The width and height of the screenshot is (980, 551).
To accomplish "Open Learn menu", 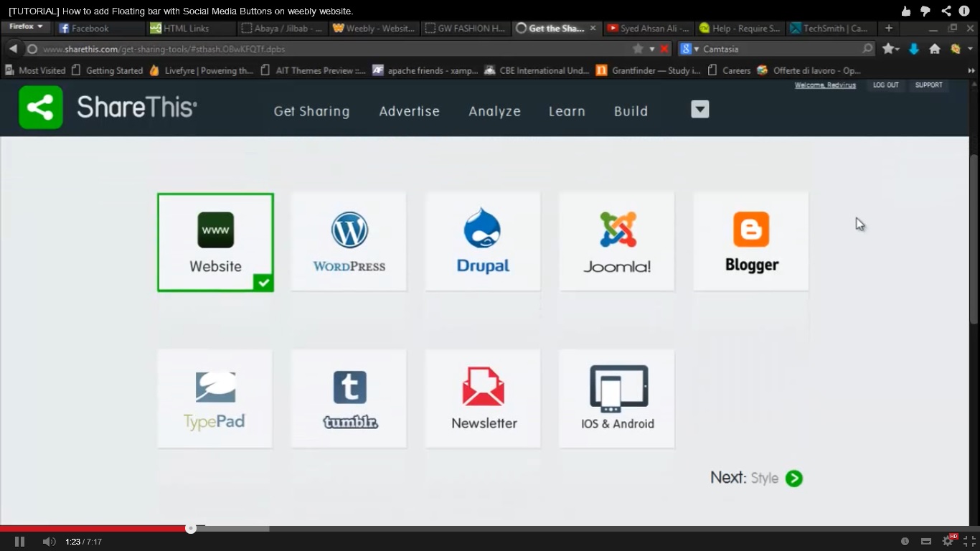I will (567, 111).
